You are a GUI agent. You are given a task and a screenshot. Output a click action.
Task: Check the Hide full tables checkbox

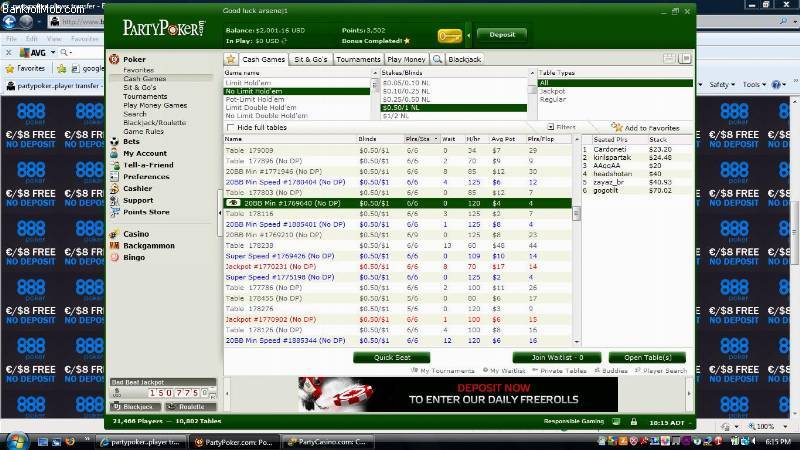click(x=231, y=127)
